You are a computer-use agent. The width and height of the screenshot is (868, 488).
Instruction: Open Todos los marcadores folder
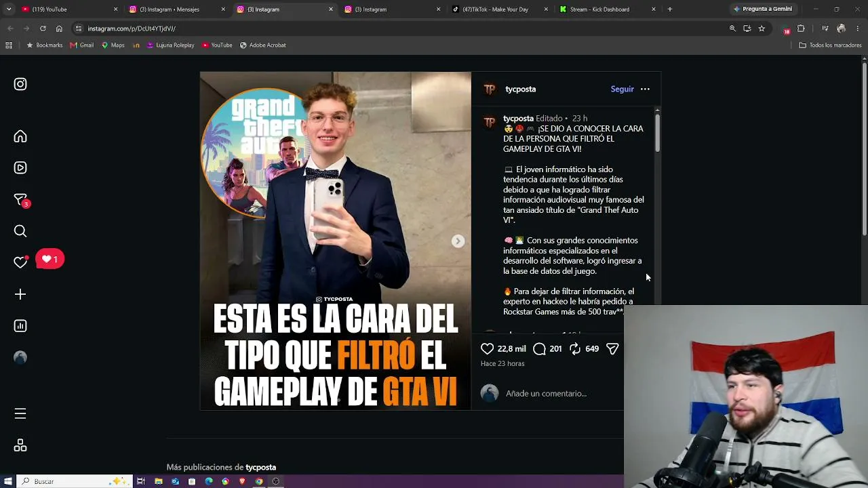[x=830, y=45]
